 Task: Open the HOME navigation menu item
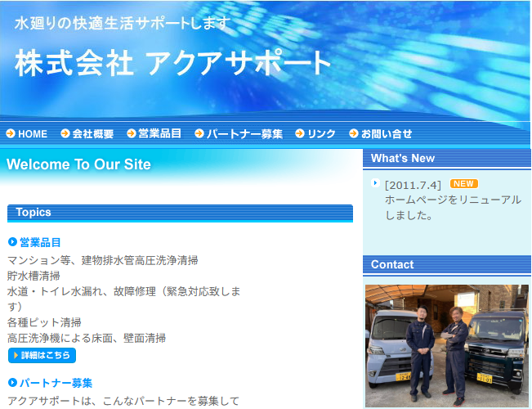pos(33,133)
